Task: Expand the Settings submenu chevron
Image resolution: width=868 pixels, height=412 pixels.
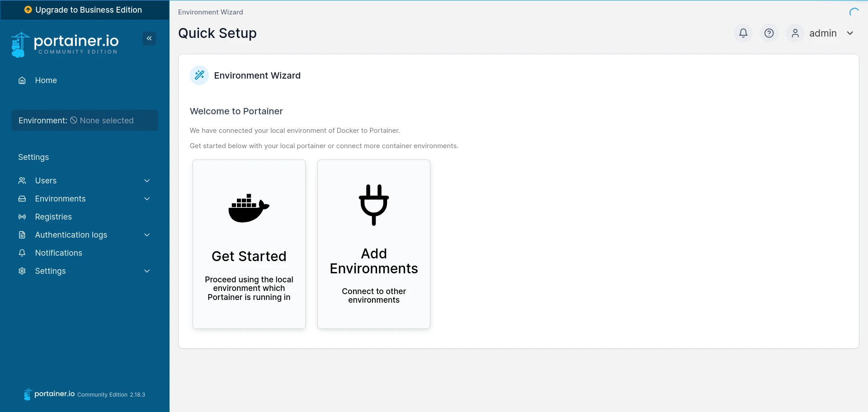Action: tap(147, 271)
